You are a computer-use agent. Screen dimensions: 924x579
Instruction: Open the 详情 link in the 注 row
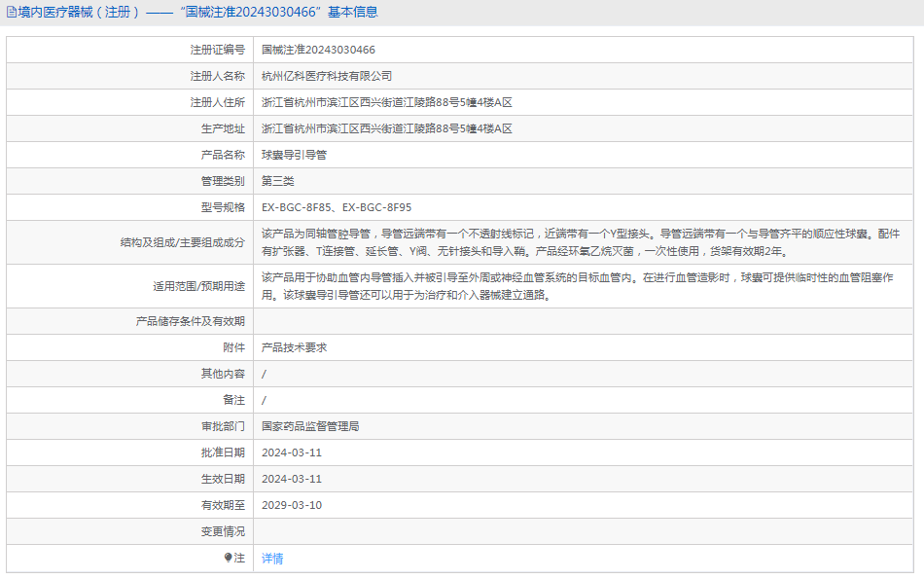[272, 558]
